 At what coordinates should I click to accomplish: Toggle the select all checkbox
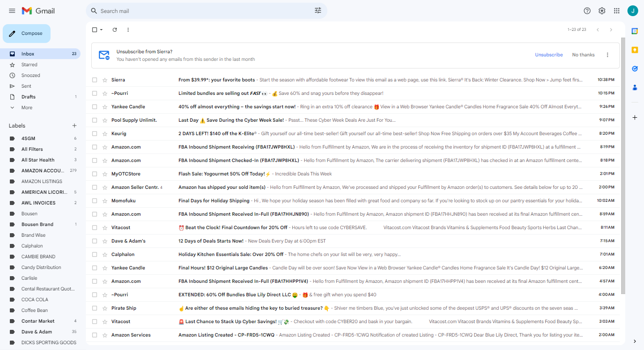point(94,30)
